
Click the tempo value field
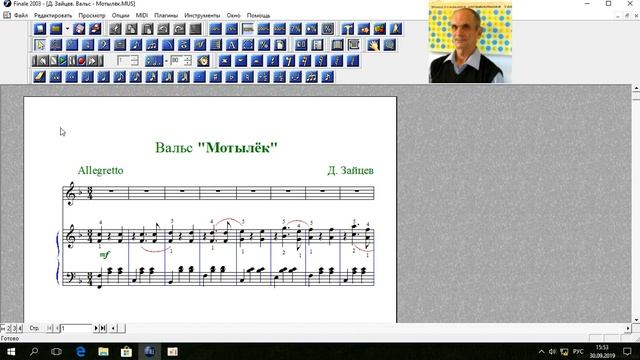click(x=176, y=61)
